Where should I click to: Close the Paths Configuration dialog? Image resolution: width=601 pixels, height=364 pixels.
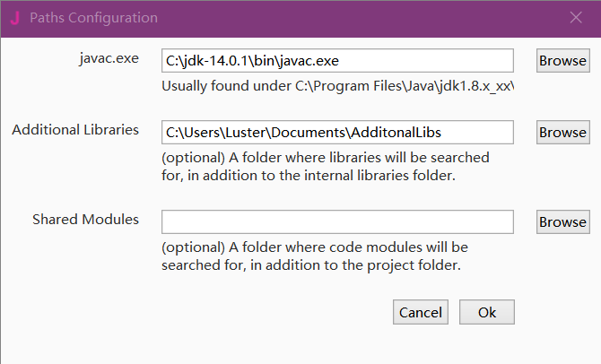576,18
